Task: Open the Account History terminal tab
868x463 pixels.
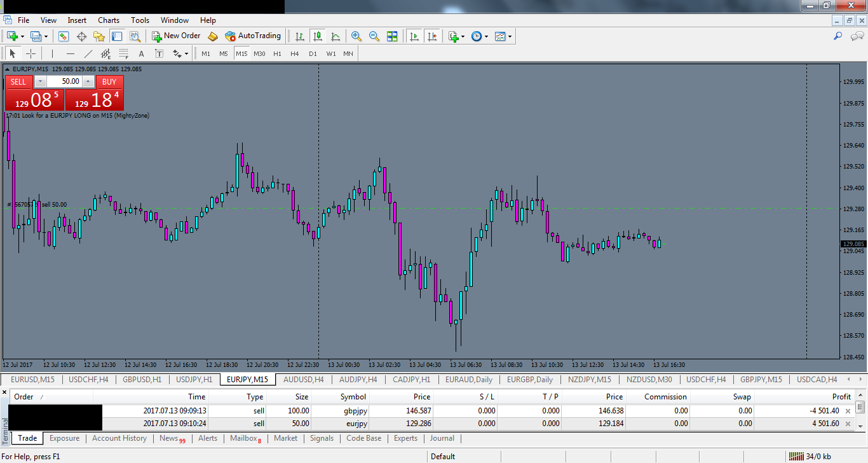Action: point(119,438)
